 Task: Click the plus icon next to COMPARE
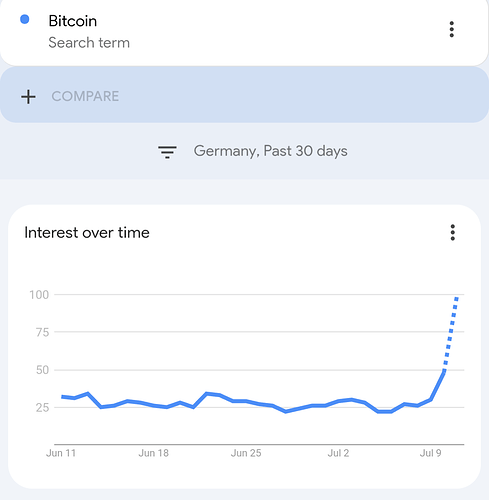click(x=28, y=97)
